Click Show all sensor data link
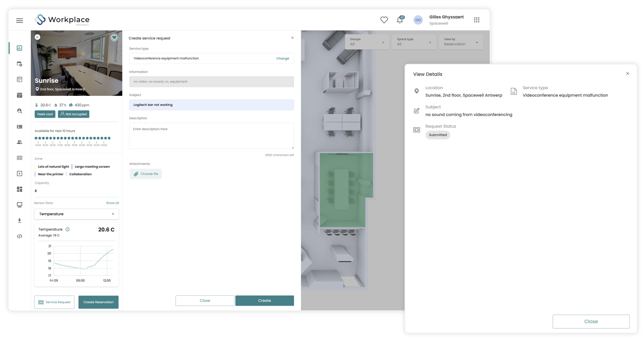 pos(112,203)
